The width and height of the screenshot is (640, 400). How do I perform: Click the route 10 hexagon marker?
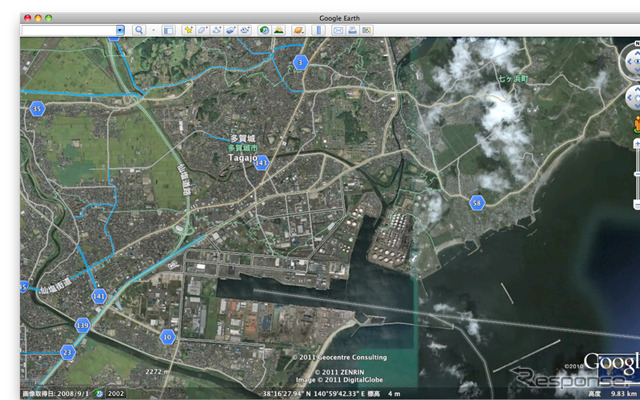pyautogui.click(x=167, y=337)
